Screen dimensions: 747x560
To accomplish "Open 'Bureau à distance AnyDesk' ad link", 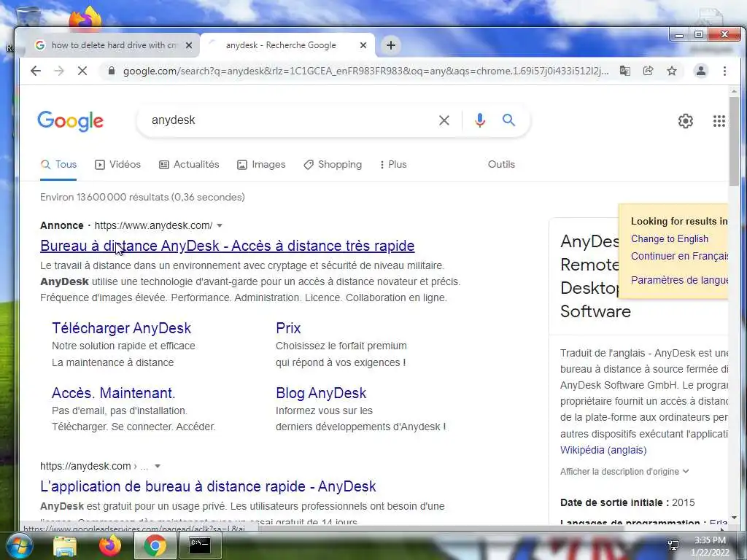I will click(x=228, y=246).
